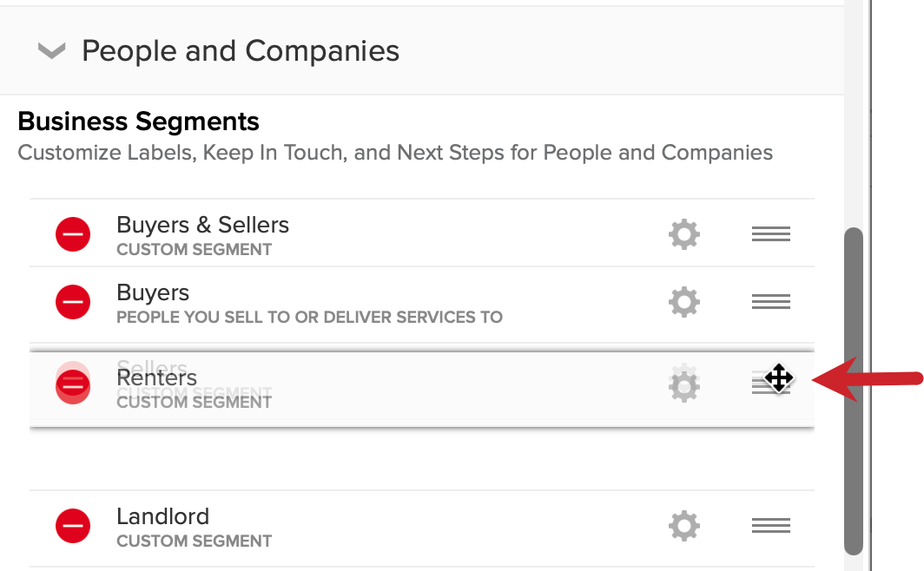The image size is (924, 571).
Task: Select the Landlord segment name
Action: (x=163, y=516)
